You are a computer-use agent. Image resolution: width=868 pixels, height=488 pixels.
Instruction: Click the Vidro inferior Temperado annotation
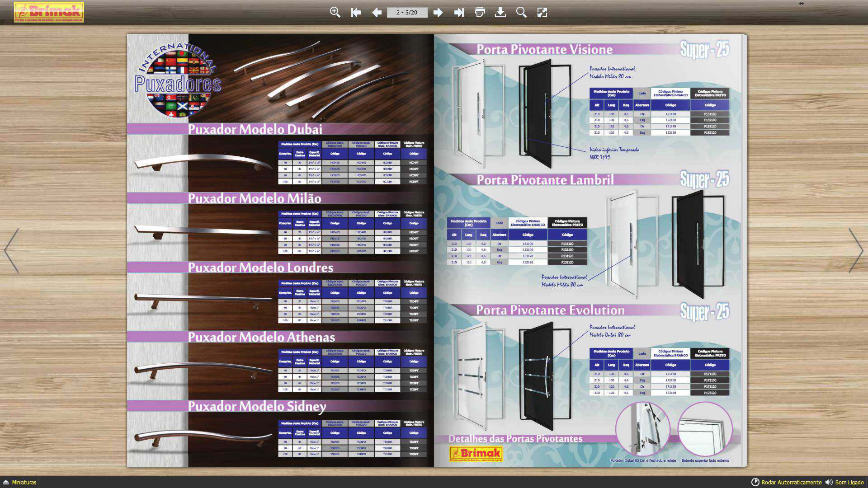coord(614,153)
